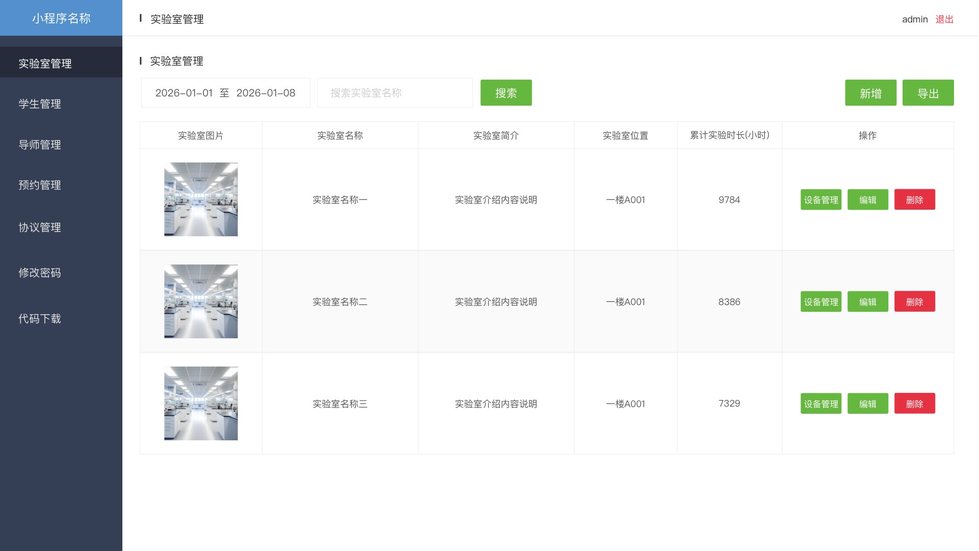Click the duration value 7329
This screenshot has height=551, width=979.
pyautogui.click(x=729, y=403)
